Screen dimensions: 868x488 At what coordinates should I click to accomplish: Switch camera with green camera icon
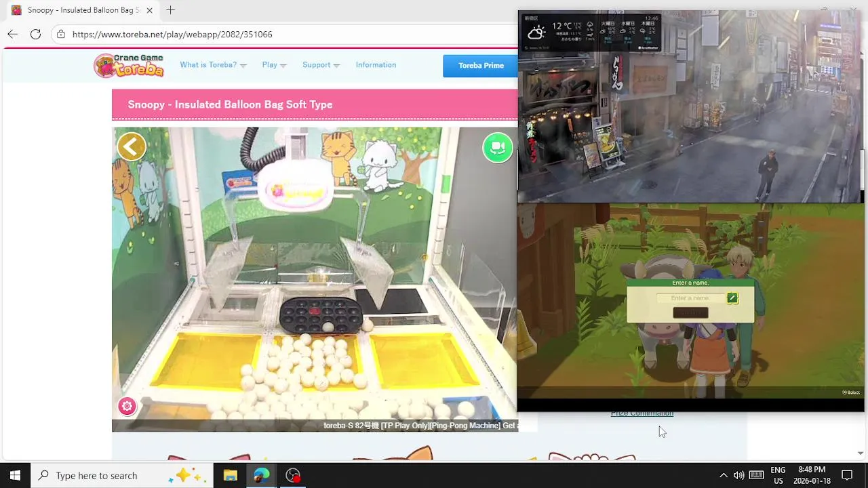498,147
